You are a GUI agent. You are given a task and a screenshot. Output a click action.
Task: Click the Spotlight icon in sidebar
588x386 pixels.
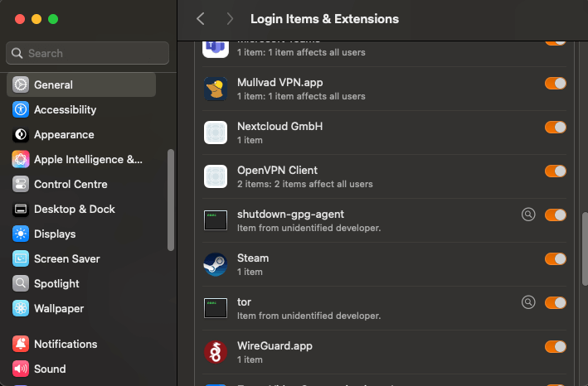21,283
